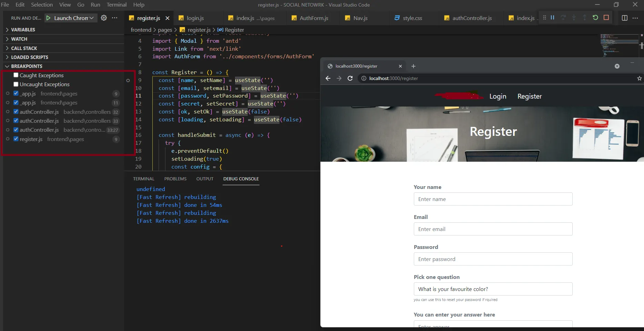644x331 pixels.
Task: Grab the debug toolbar drag handle
Action: [x=544, y=18]
